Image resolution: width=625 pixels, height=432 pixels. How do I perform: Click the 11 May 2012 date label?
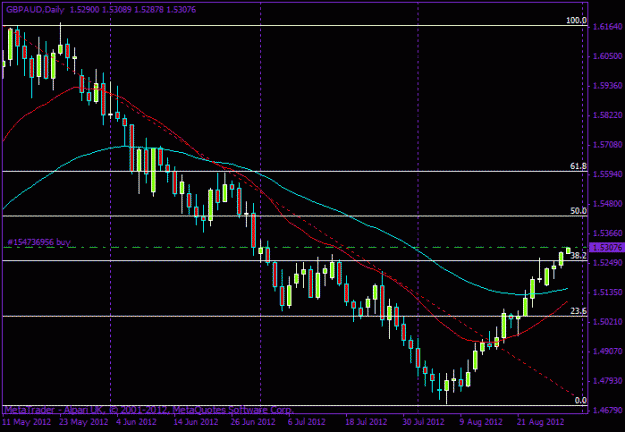tap(26, 422)
